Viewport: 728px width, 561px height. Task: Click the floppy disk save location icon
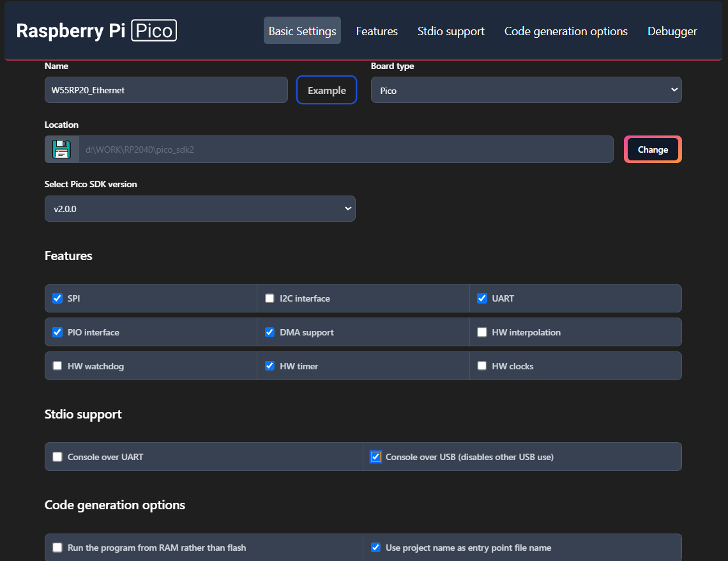coord(61,150)
